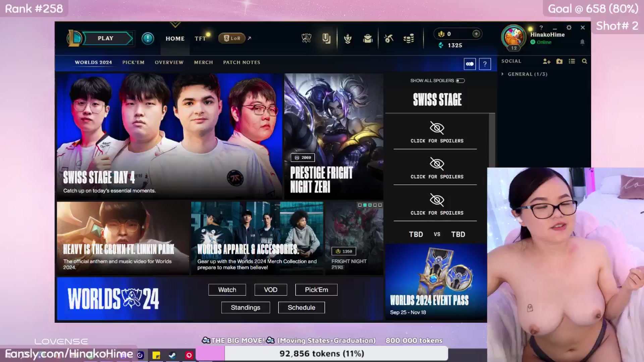
Task: Click the Standings button
Action: coord(246,307)
